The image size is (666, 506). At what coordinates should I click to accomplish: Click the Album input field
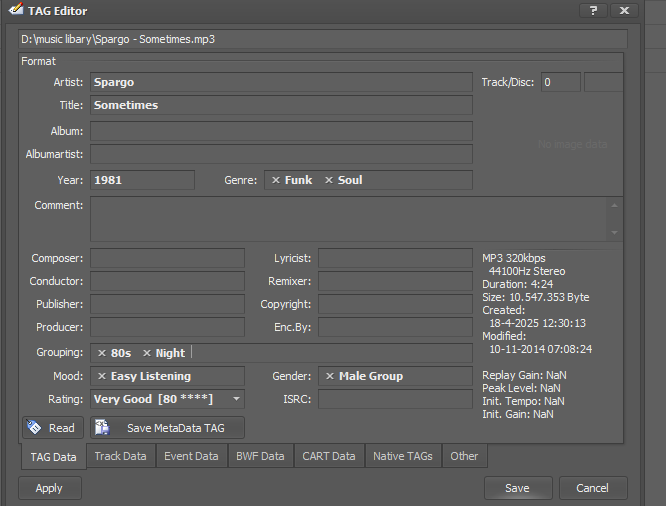coord(281,131)
